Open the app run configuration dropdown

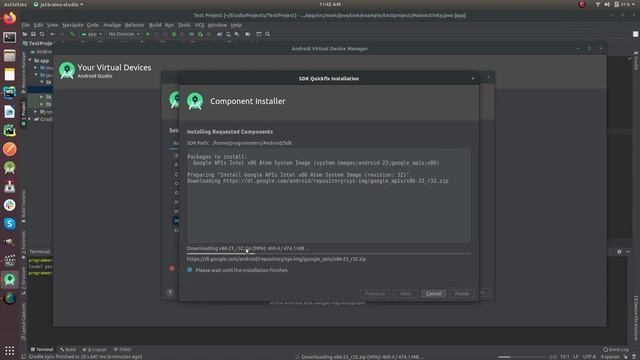pyautogui.click(x=92, y=34)
